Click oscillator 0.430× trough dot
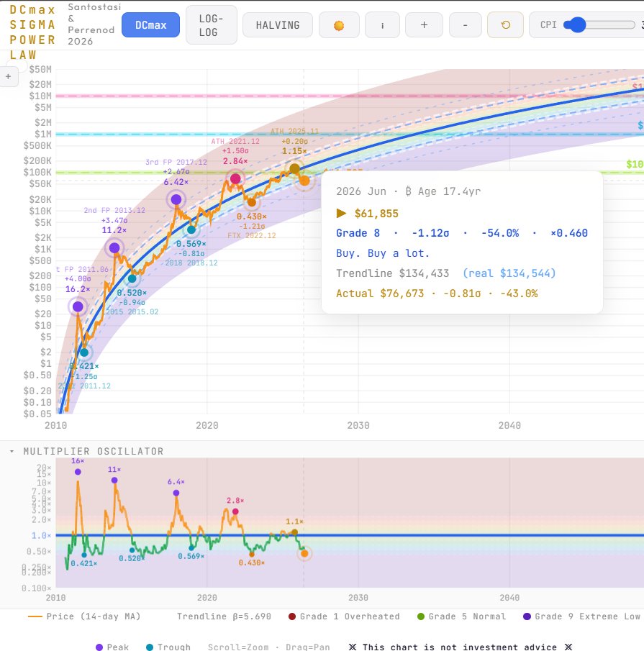The image size is (644, 651). pos(252,555)
